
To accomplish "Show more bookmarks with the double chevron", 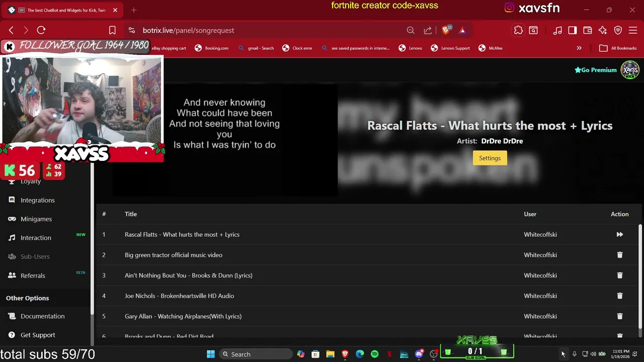I will 579,48.
